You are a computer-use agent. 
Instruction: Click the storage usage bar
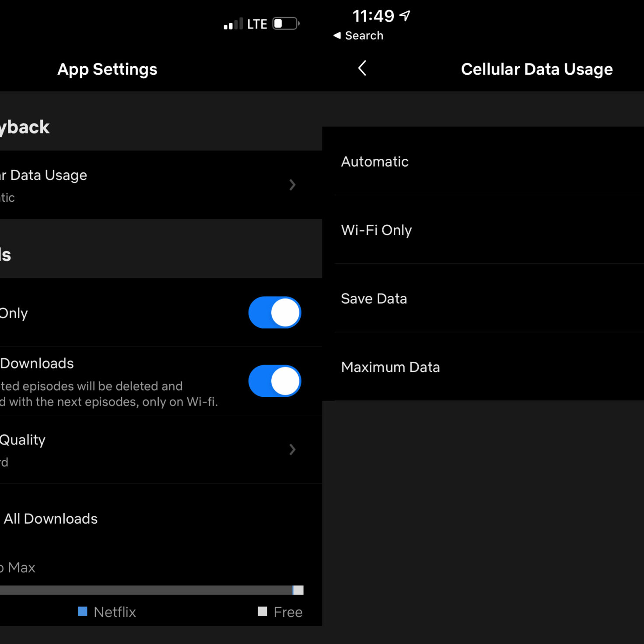[x=151, y=590]
